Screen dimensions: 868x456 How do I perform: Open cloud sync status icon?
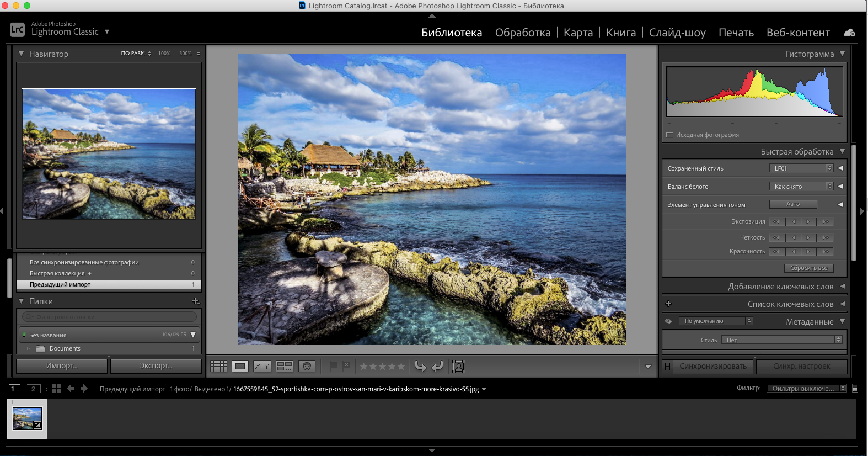pos(849,33)
